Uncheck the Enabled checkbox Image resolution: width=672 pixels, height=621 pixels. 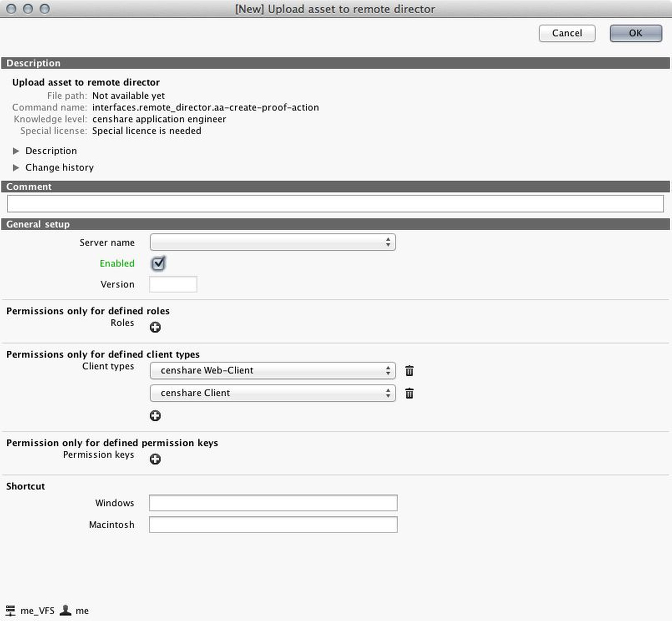pyautogui.click(x=158, y=263)
